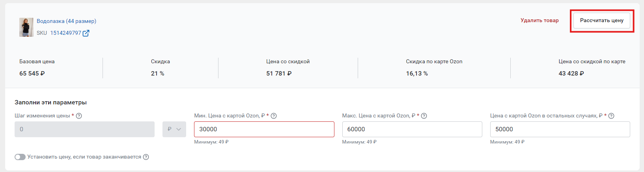Image resolution: width=644 pixels, height=172 pixels.
Task: Open the Водолазка product thumbnail image
Action: (26, 27)
